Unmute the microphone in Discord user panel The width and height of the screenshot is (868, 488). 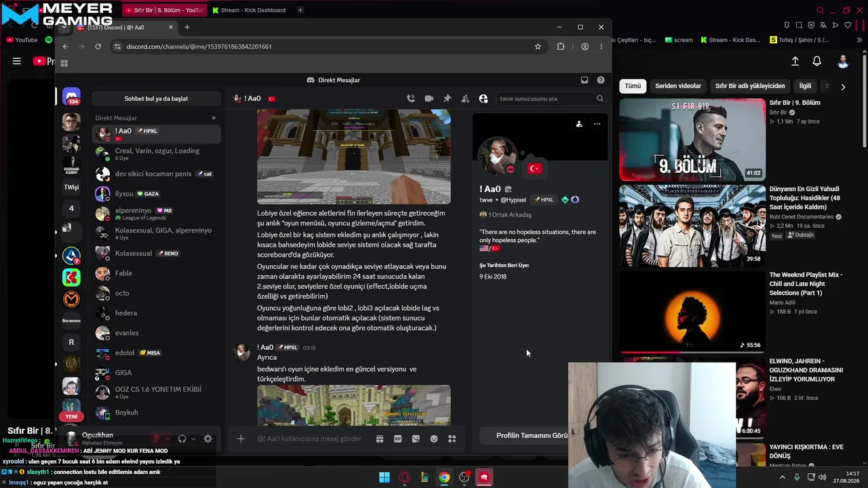[157, 439]
